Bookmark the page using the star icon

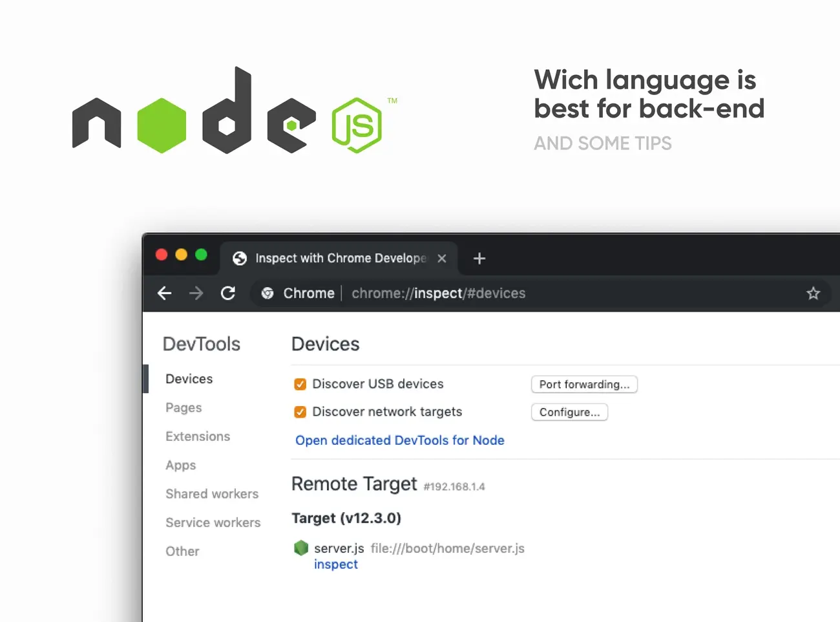pyautogui.click(x=813, y=293)
